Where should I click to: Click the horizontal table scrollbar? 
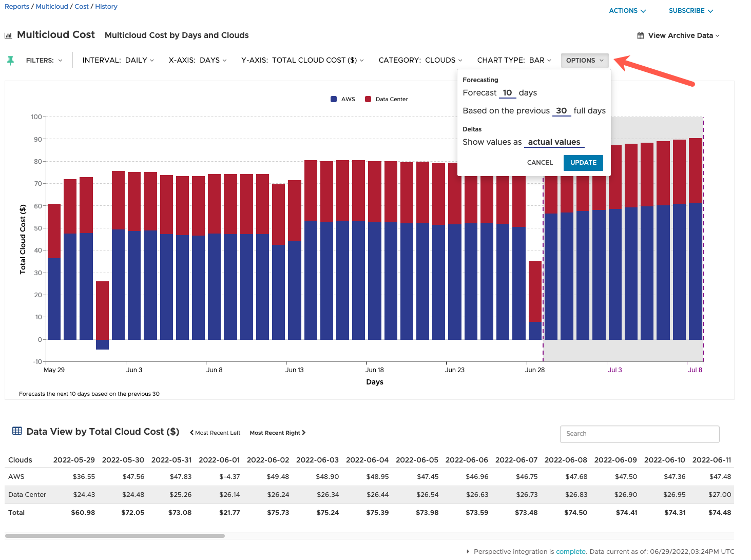click(115, 536)
